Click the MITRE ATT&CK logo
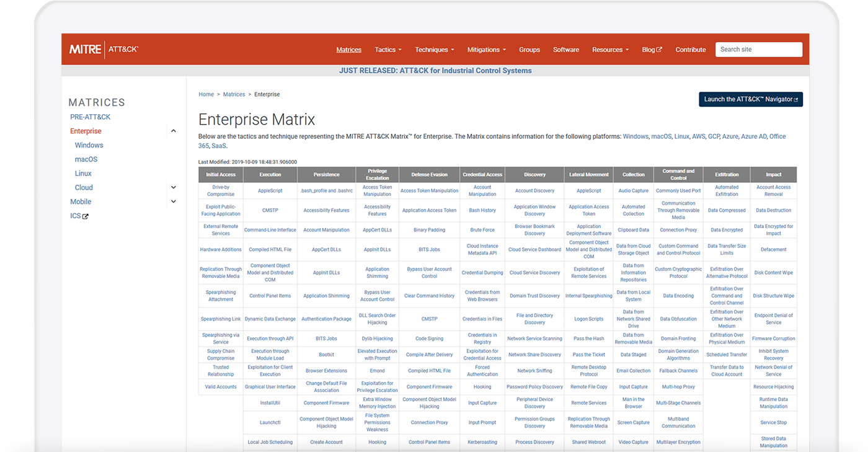This screenshot has height=452, width=868. (x=104, y=50)
